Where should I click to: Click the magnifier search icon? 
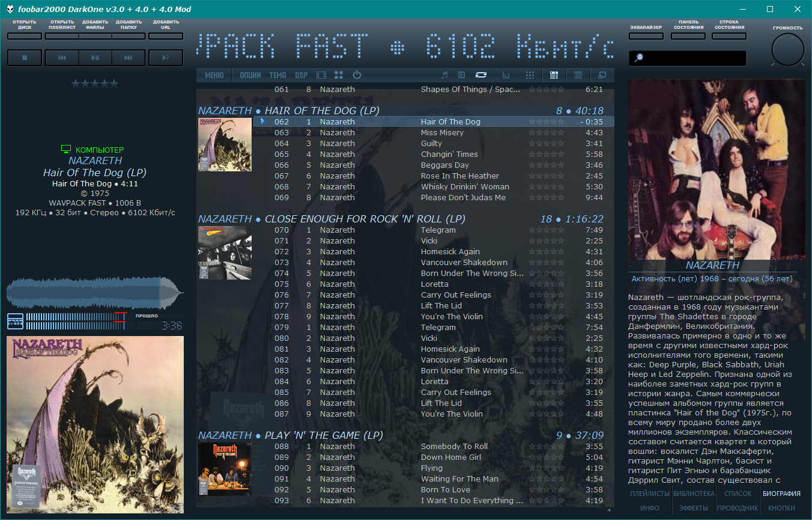(x=639, y=58)
